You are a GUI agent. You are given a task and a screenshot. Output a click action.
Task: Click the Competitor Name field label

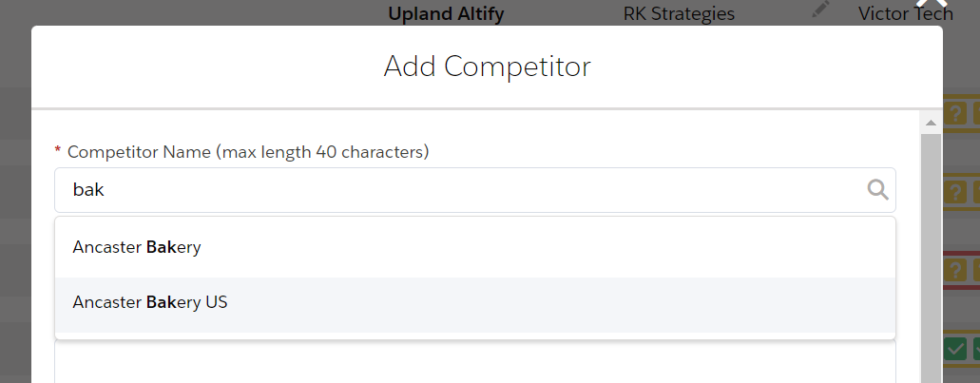pyautogui.click(x=248, y=152)
